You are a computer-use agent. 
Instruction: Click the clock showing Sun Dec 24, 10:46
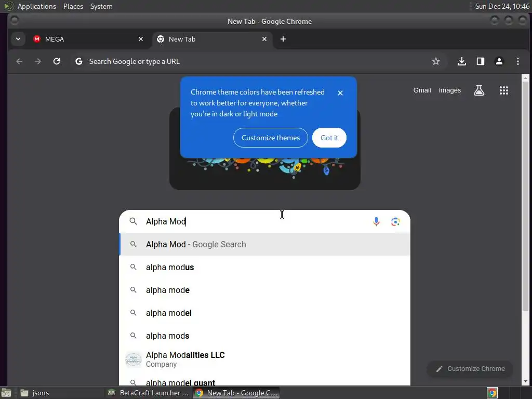[502, 6]
